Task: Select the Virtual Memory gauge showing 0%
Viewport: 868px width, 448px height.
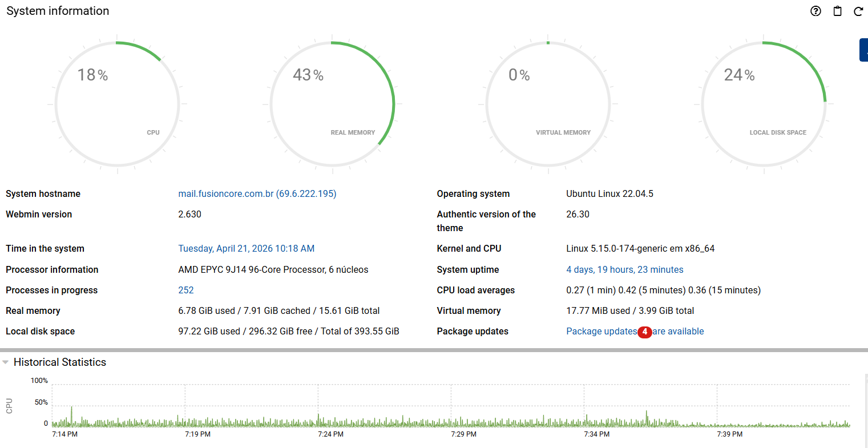Action: pos(548,104)
